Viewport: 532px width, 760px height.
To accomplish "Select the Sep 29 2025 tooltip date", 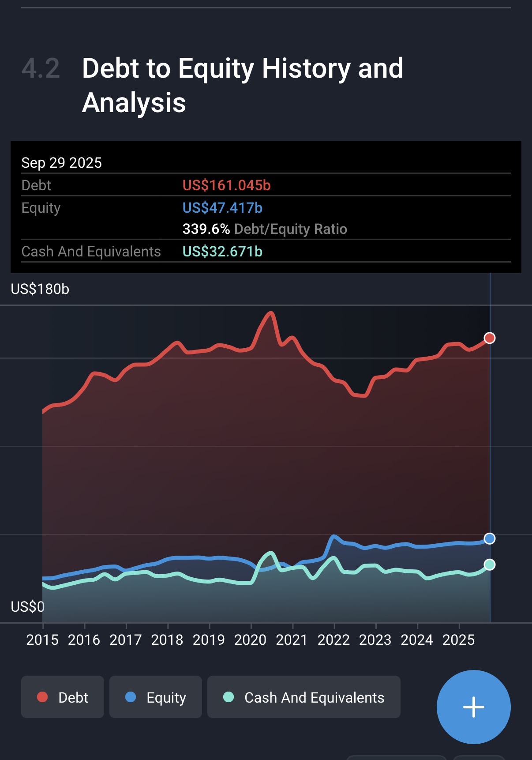I will 62,163.
